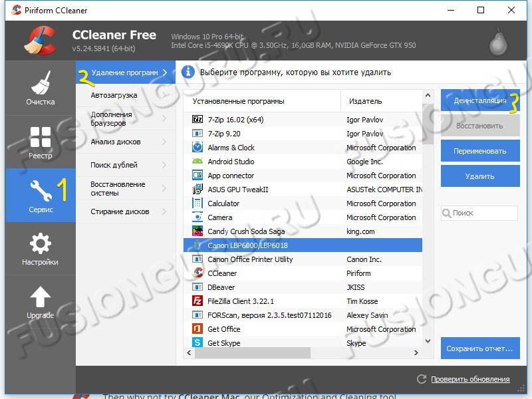
Task: Open the Анализ дисков tab
Action: click(126, 142)
